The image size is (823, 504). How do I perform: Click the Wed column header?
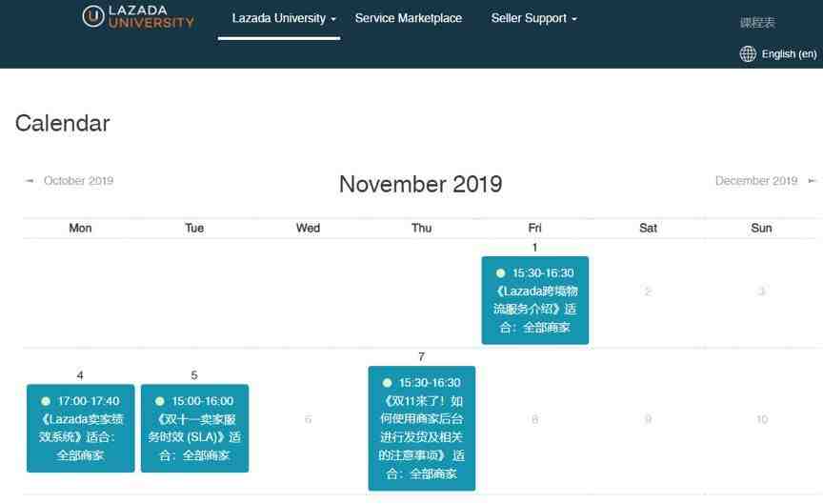click(308, 228)
